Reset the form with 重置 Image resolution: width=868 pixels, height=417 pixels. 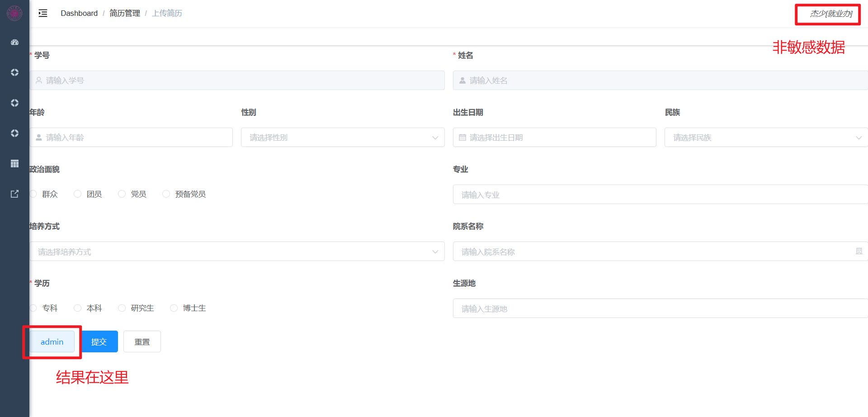point(142,341)
